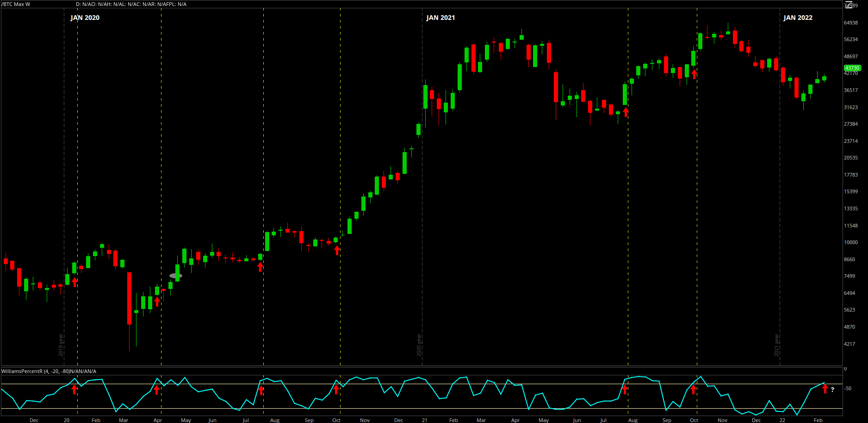This screenshot has height=423, width=868.
Task: Select the JAN 2021 text label
Action: [x=440, y=18]
